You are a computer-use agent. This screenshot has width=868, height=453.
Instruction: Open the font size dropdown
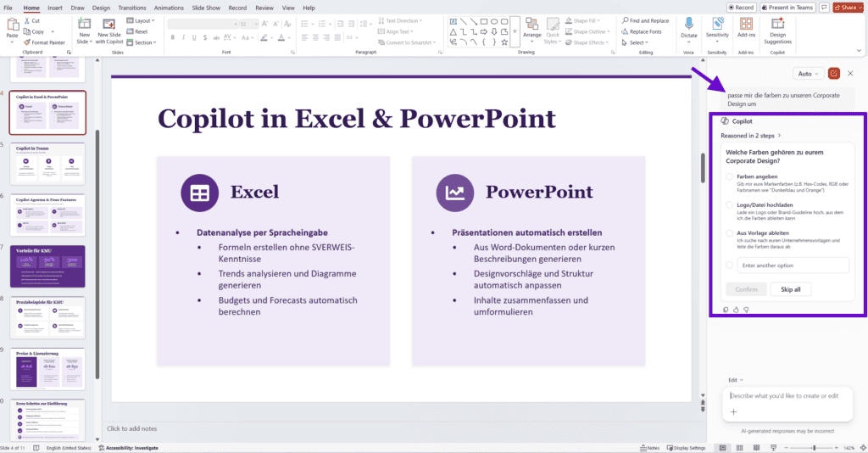tap(256, 24)
